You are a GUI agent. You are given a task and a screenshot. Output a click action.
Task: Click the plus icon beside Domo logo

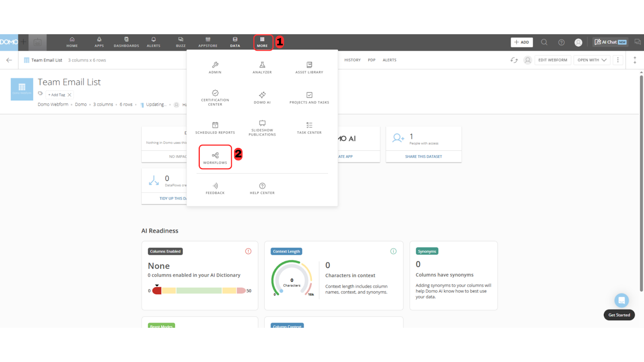(23, 42)
